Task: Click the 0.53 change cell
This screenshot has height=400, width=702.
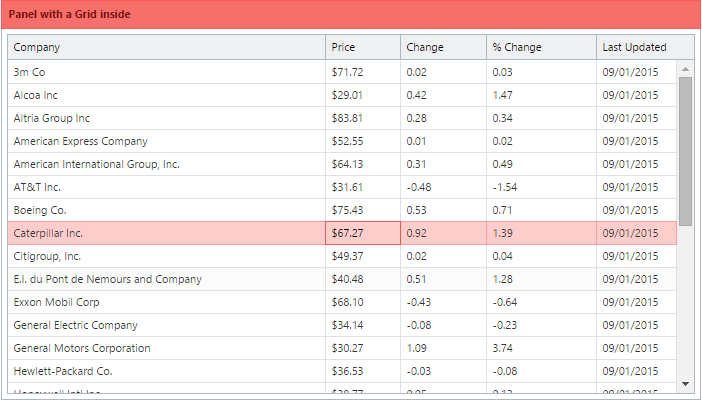Action: (x=444, y=210)
